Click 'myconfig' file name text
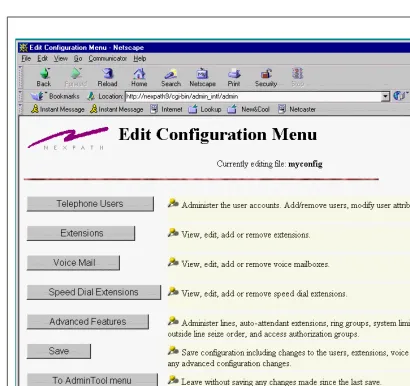 click(x=305, y=164)
